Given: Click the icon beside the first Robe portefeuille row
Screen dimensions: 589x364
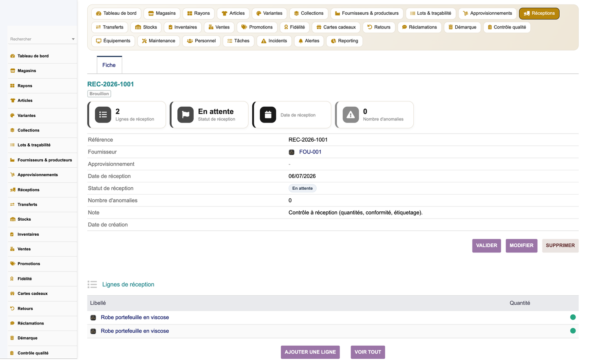Looking at the screenshot, I should [93, 318].
